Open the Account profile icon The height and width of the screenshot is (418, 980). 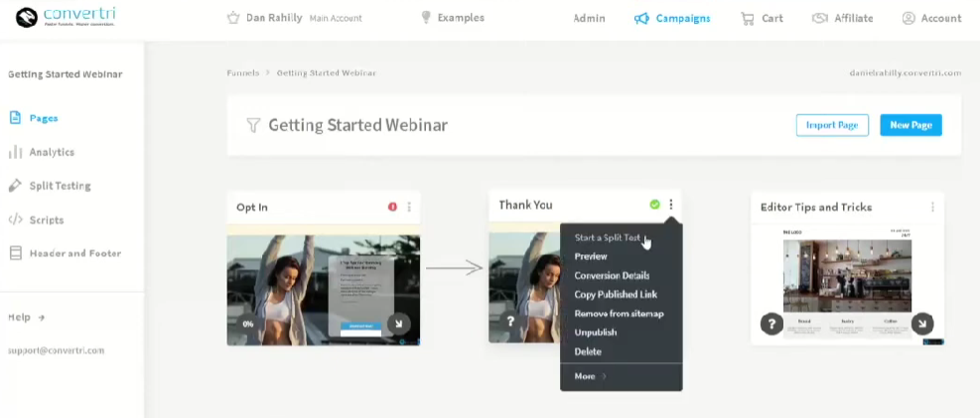[909, 18]
